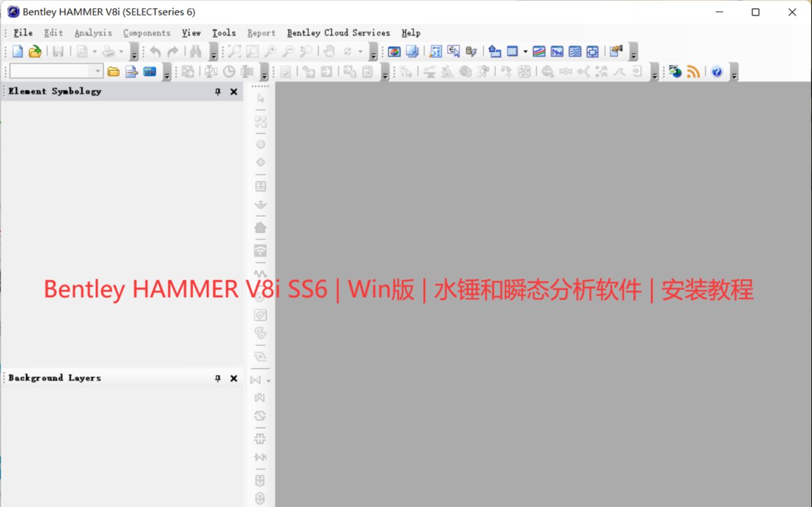Open the Profiles chart icon
The height and width of the screenshot is (507, 812).
(556, 51)
